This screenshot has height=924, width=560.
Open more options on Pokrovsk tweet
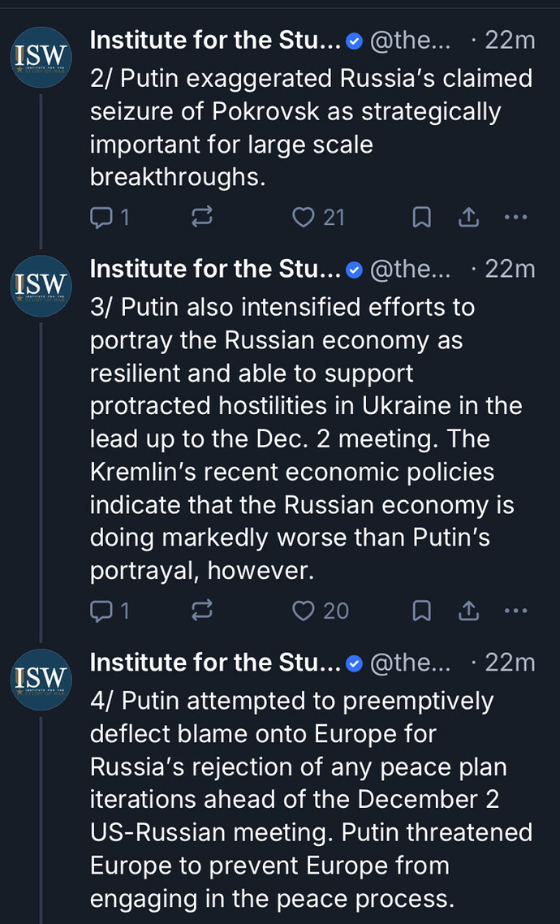516,217
